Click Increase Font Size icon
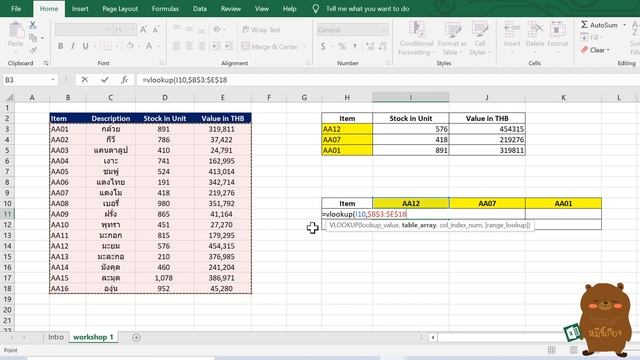The height and width of the screenshot is (360, 640). (143, 29)
